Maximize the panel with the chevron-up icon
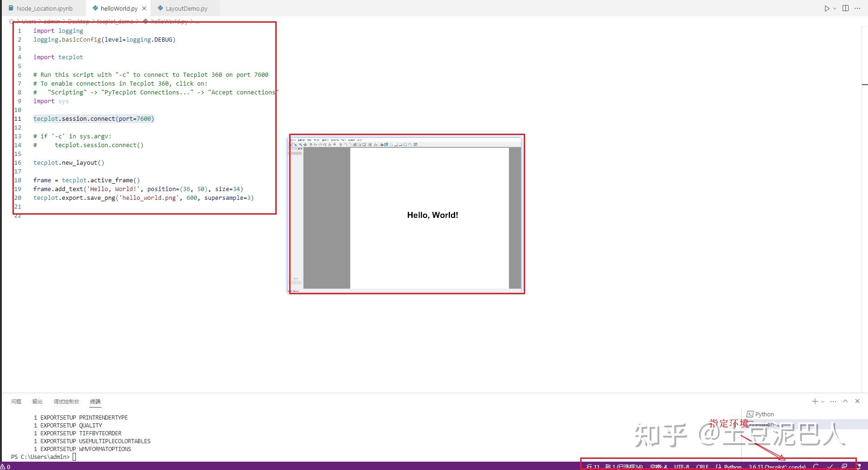 pyautogui.click(x=845, y=401)
